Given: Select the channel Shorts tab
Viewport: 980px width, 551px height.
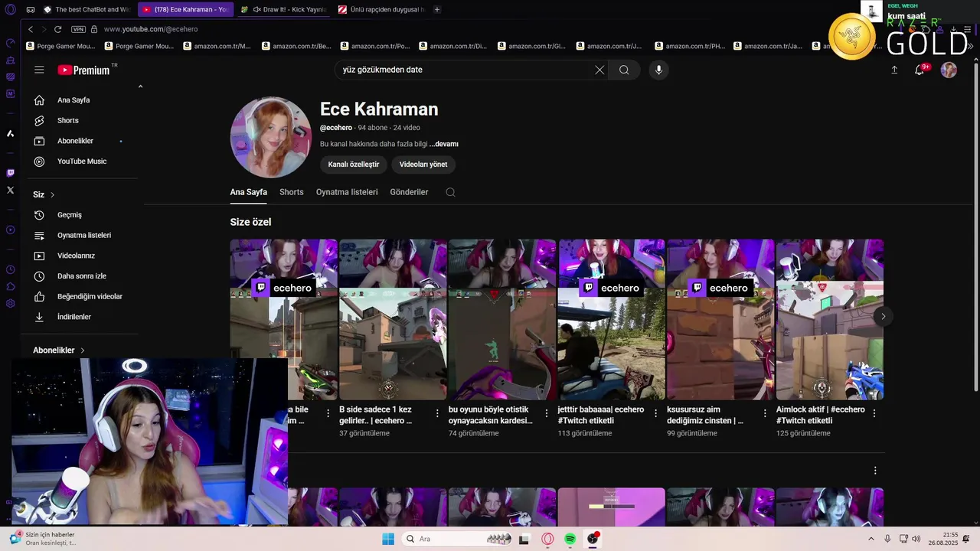Looking at the screenshot, I should tap(291, 192).
